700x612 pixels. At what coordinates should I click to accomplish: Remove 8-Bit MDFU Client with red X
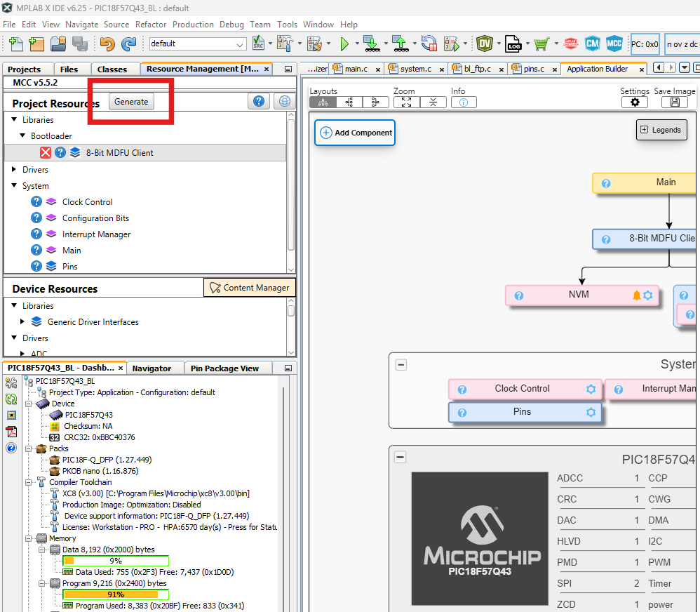tap(46, 153)
